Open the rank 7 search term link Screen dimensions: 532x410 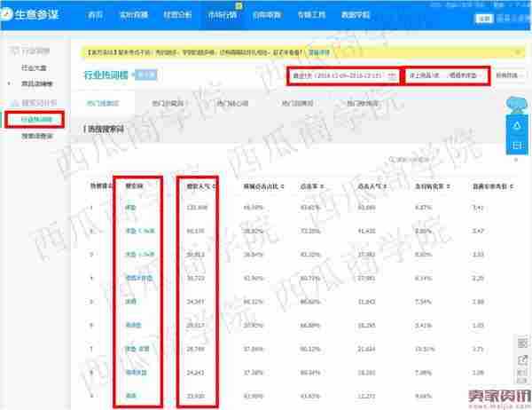tap(137, 349)
